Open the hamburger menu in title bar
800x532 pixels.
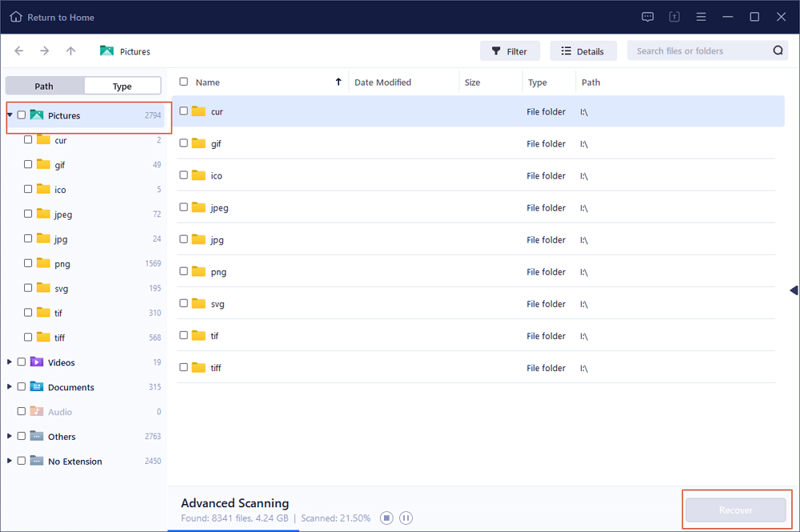(701, 17)
